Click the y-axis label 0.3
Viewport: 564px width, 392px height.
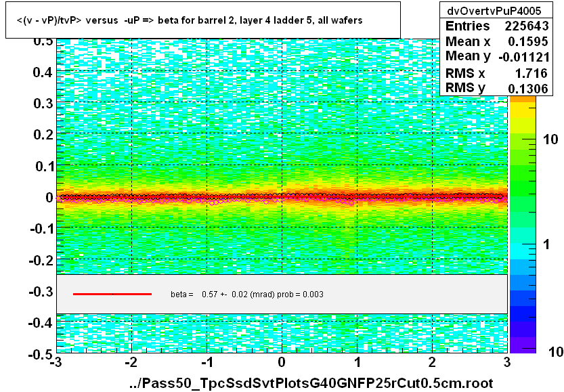coord(43,104)
